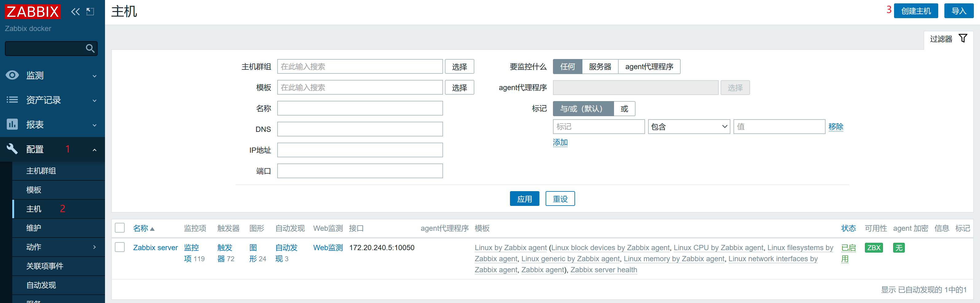Click the 重设 filter button

pos(560,199)
